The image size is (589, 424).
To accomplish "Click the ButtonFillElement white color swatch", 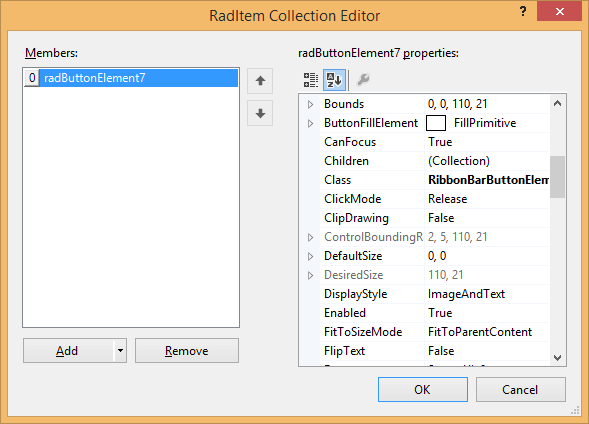I will pos(436,123).
